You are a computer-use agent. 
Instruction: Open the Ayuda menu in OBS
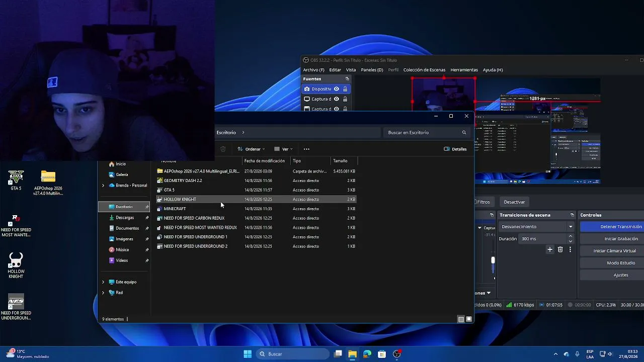pyautogui.click(x=493, y=70)
